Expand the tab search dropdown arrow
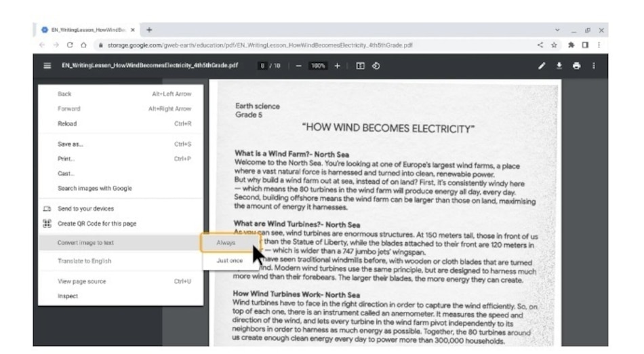The height and width of the screenshot is (354, 644). [x=557, y=30]
